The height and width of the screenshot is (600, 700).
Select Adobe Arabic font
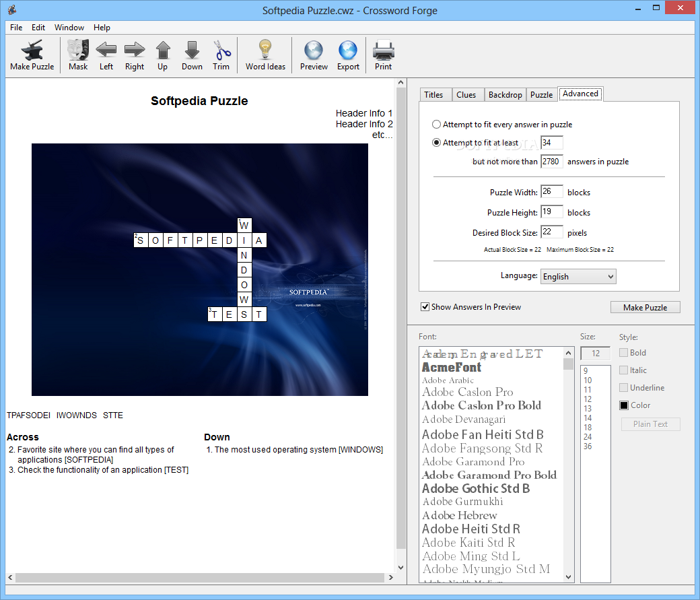tap(448, 380)
